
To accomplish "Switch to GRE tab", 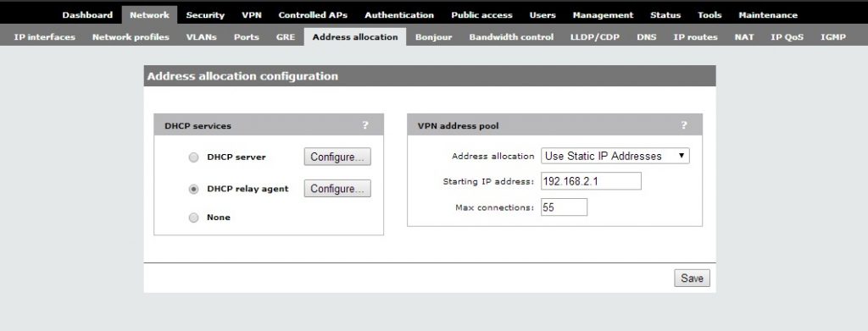I will tap(286, 37).
